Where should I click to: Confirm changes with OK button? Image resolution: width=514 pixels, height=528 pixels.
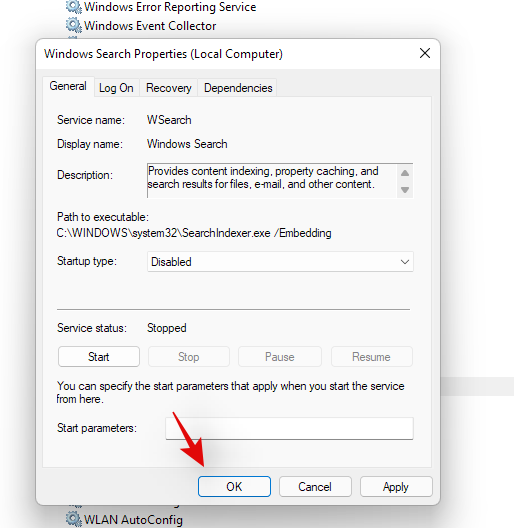pos(234,487)
